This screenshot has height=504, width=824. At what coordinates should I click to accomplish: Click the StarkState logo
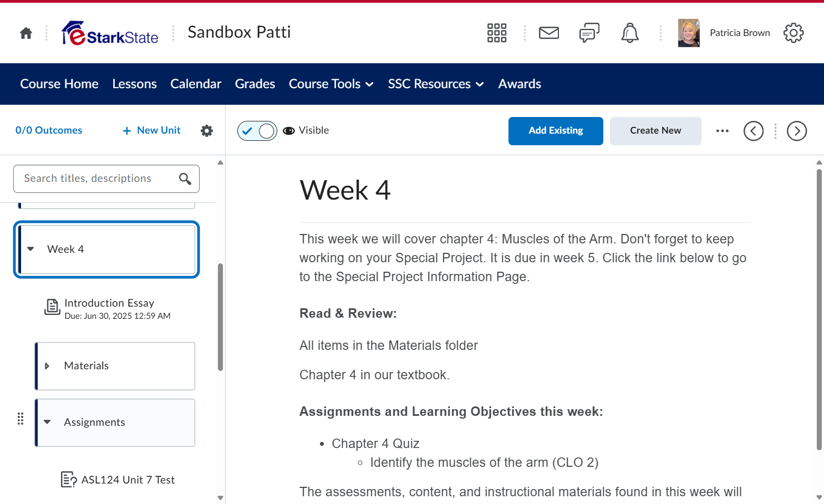tap(110, 33)
